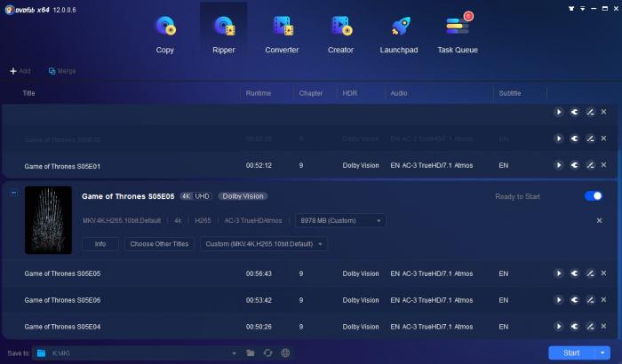
Task: Click the bold Game of Thrones S05E05 heading
Action: tap(128, 196)
